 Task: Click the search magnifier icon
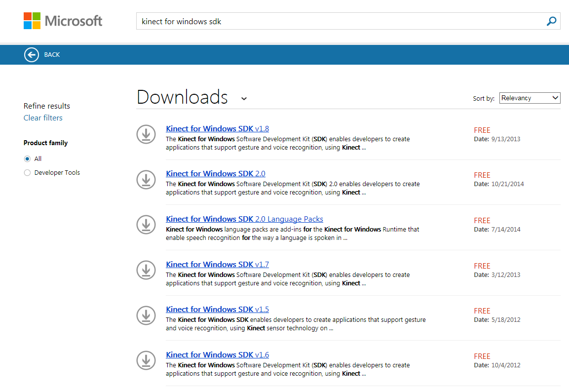551,21
